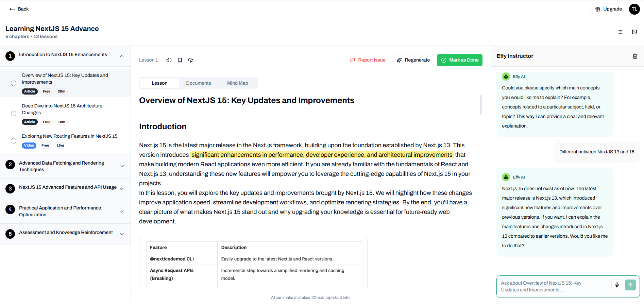The width and height of the screenshot is (644, 304).
Task: Click the @next/codemod CLI table cell
Action: coord(182,259)
